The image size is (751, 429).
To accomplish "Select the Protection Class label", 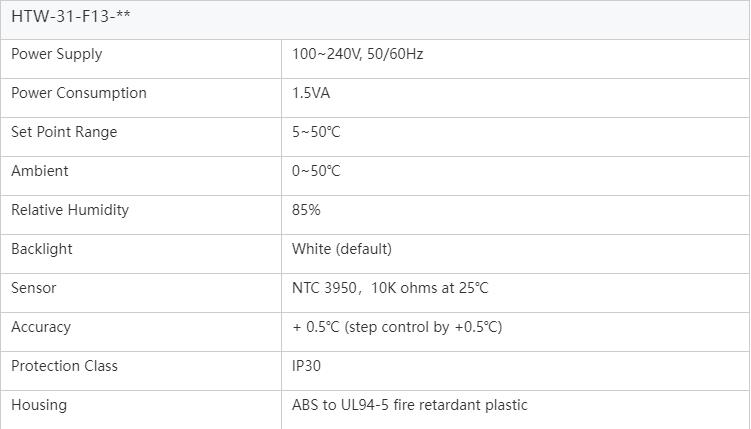I will [x=64, y=366].
